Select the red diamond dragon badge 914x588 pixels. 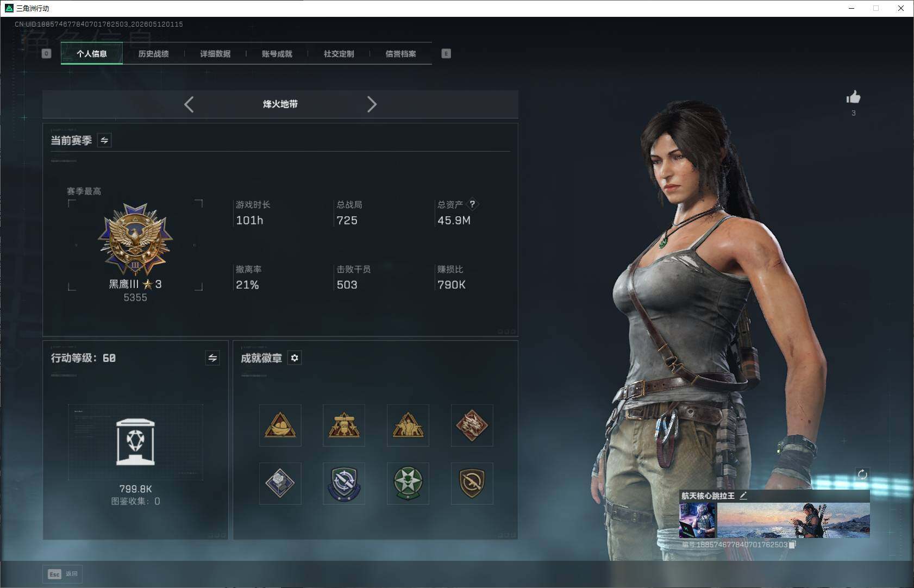[472, 426]
